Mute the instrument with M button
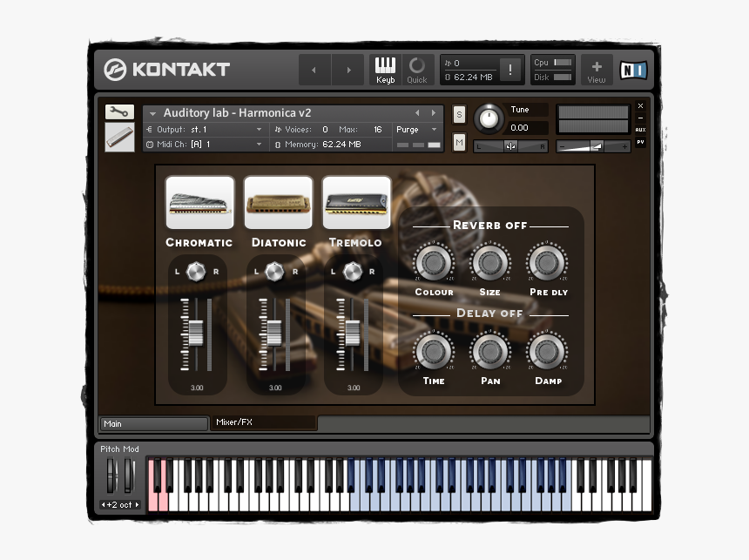 (x=459, y=142)
